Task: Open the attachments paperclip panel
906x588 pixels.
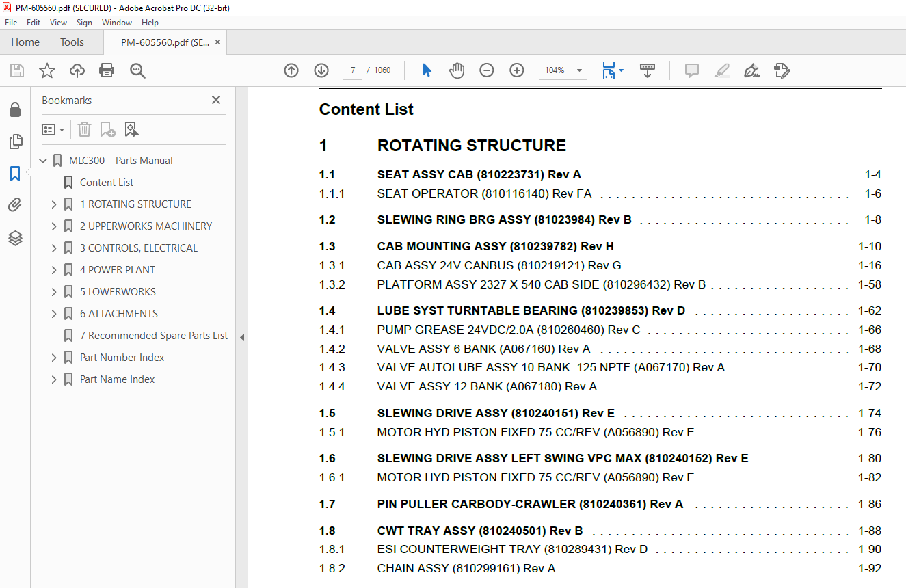Action: (15, 206)
